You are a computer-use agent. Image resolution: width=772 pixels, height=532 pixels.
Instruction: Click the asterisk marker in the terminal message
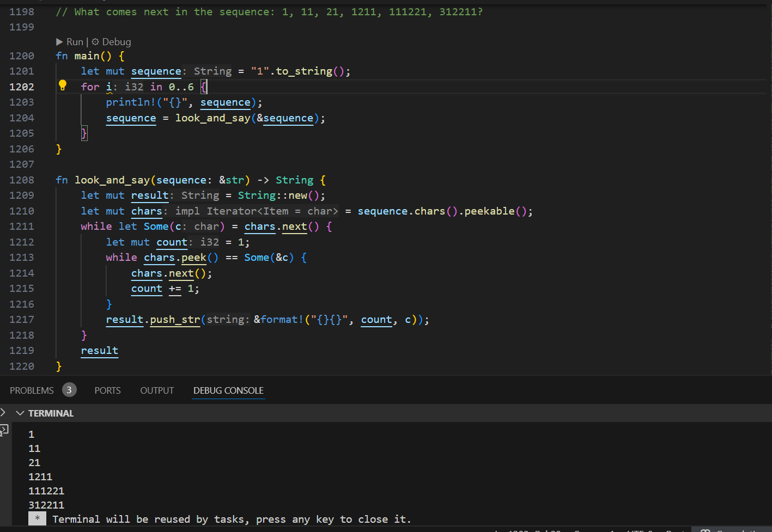(37, 519)
